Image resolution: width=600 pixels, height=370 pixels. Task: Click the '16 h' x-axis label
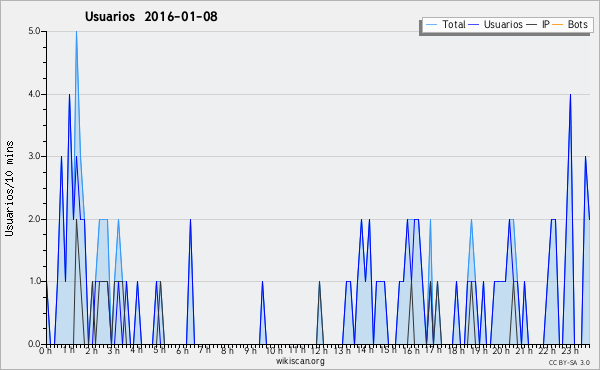[x=411, y=350]
